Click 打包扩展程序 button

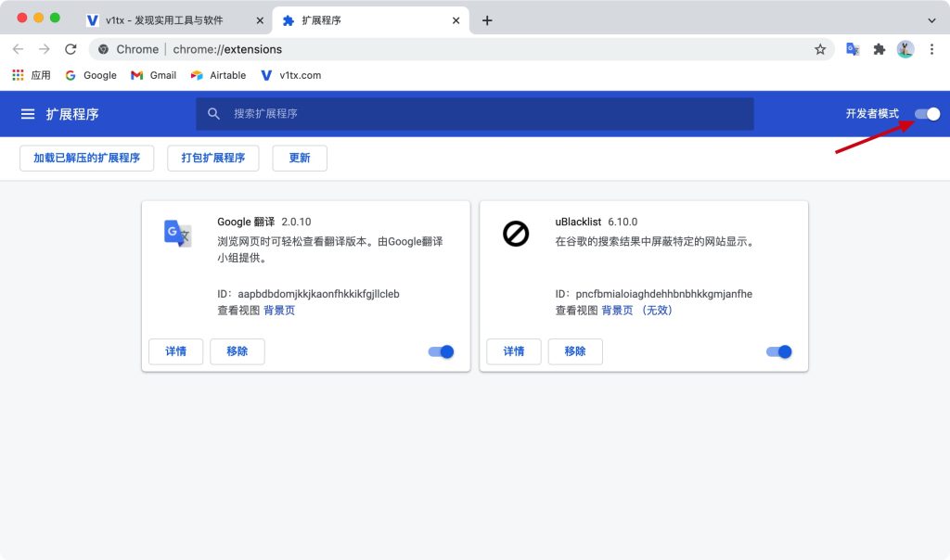pyautogui.click(x=213, y=158)
